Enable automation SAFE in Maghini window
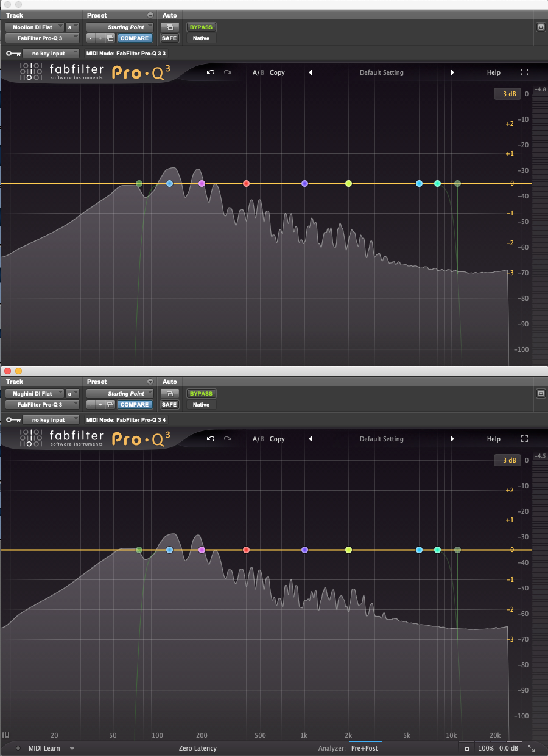The width and height of the screenshot is (548, 756). 169,405
